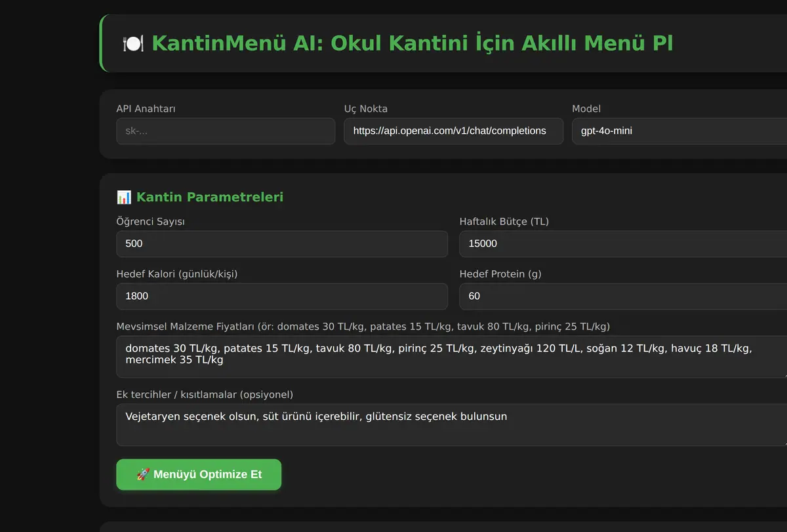
Task: Click the Öğrenci Sayısı label
Action: (150, 222)
